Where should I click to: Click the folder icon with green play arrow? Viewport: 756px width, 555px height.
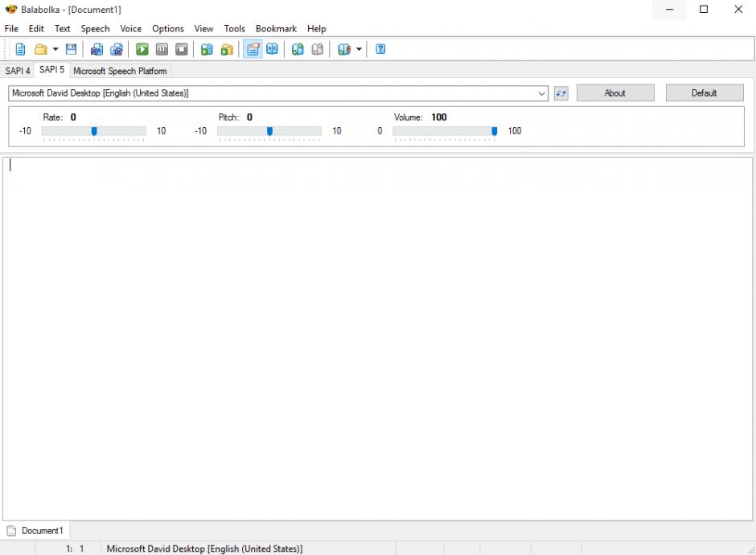(x=227, y=49)
